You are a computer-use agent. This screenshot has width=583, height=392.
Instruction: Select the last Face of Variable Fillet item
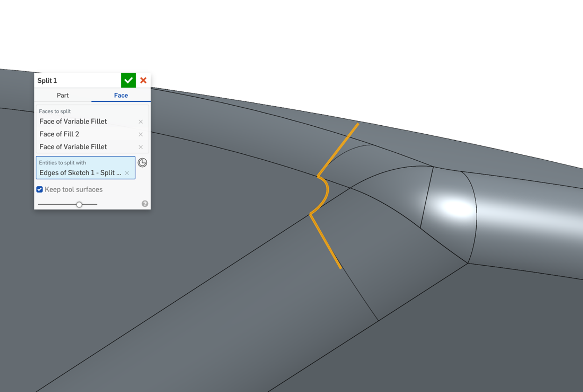[x=73, y=147]
